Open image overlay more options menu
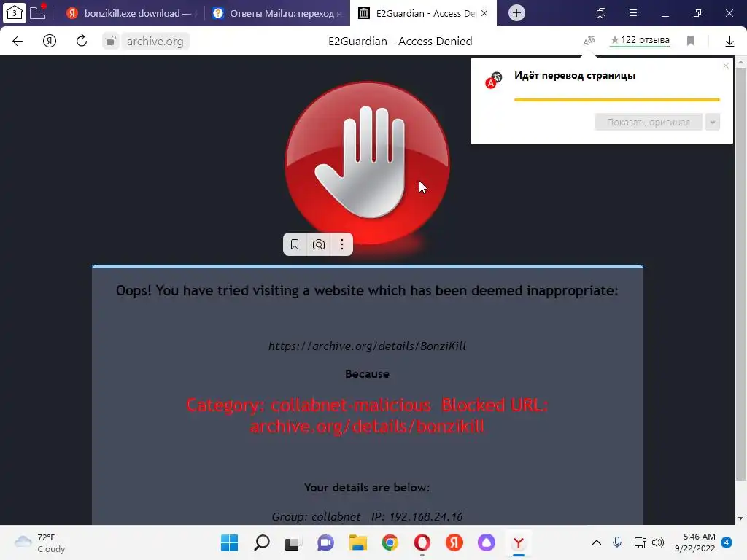Image resolution: width=747 pixels, height=560 pixels. pos(341,244)
